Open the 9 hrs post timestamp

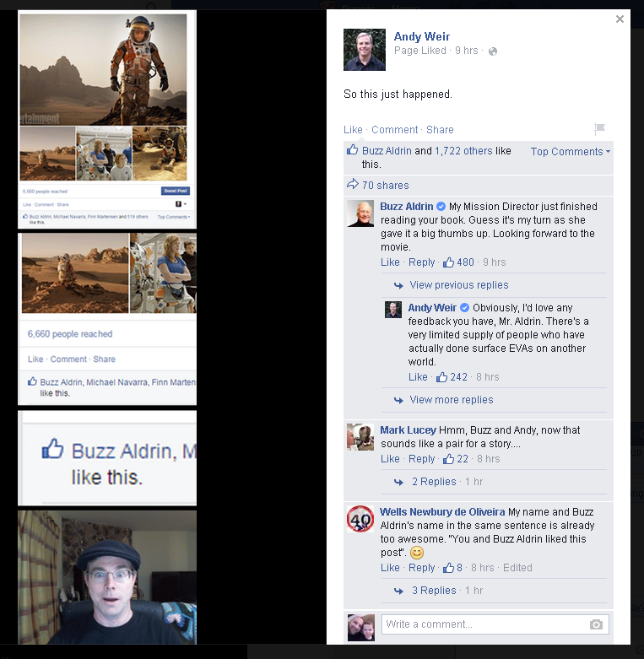tap(467, 51)
